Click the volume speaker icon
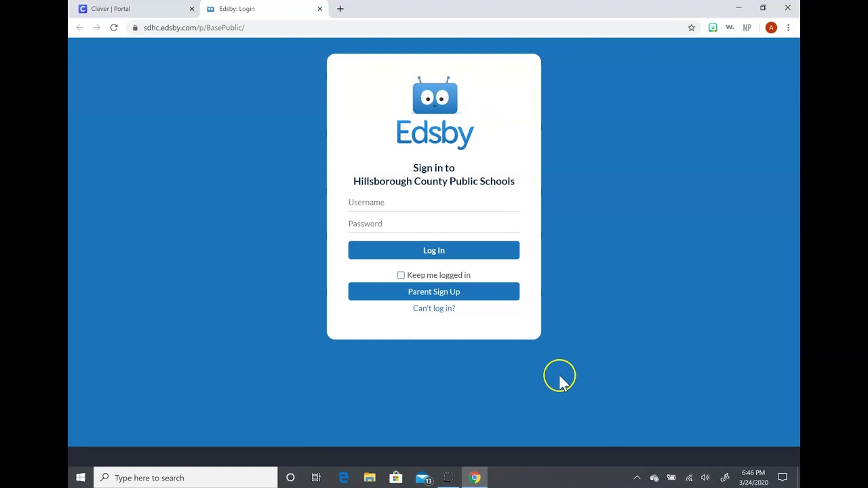 (x=705, y=478)
